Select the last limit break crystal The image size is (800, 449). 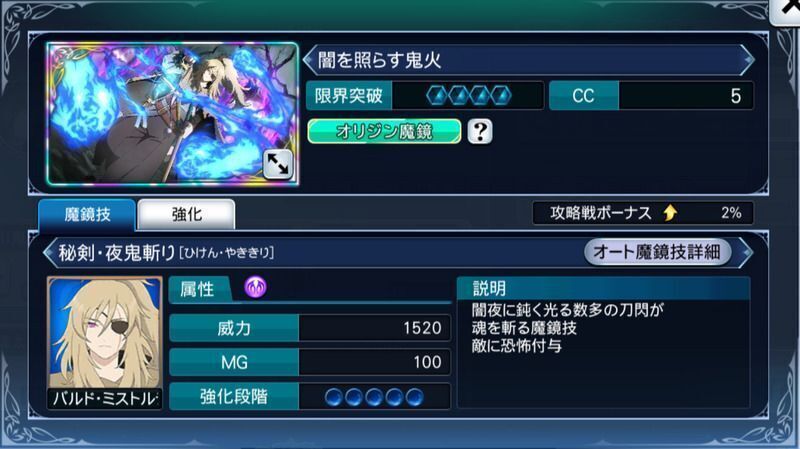(501, 95)
